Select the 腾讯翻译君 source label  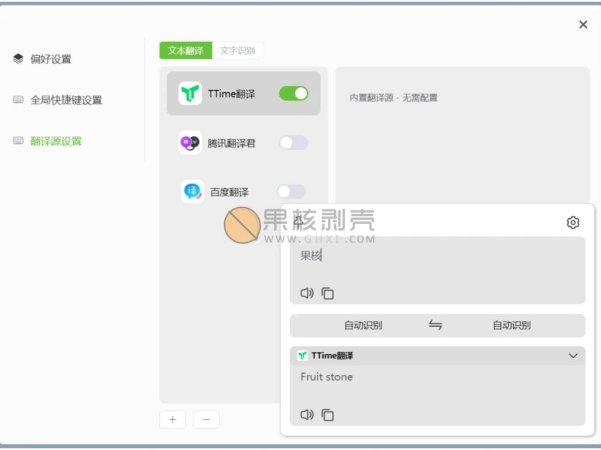pyautogui.click(x=231, y=143)
